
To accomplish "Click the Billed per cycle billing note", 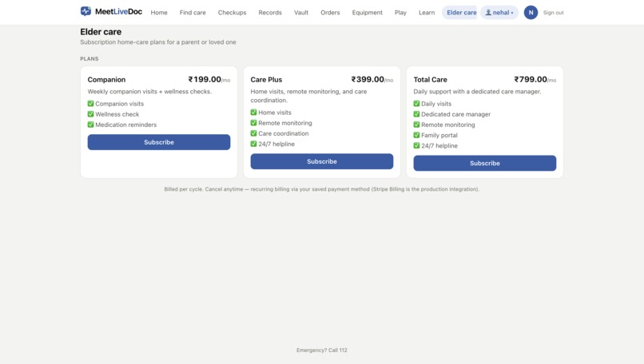I will point(322,189).
